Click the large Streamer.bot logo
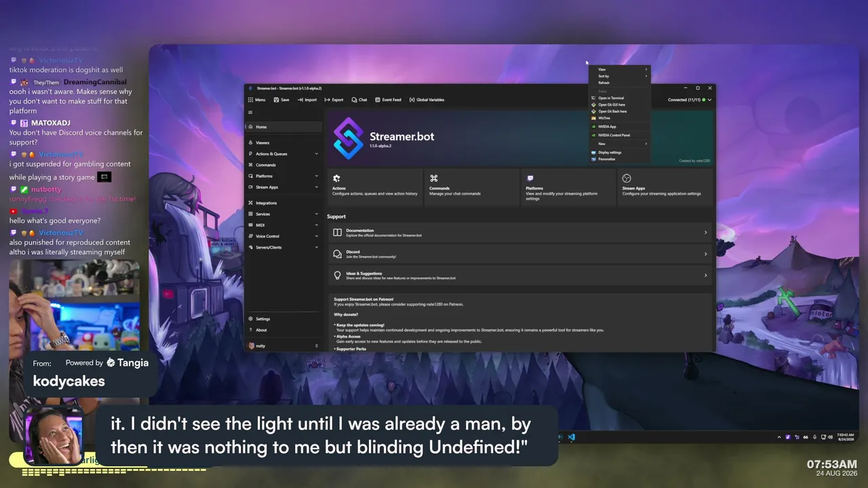The image size is (868, 488). (x=349, y=138)
